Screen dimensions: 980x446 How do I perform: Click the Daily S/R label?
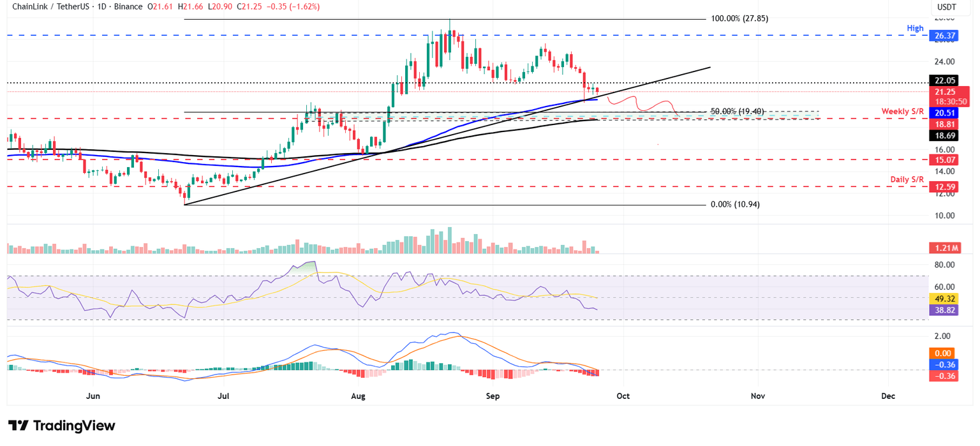[x=906, y=179]
